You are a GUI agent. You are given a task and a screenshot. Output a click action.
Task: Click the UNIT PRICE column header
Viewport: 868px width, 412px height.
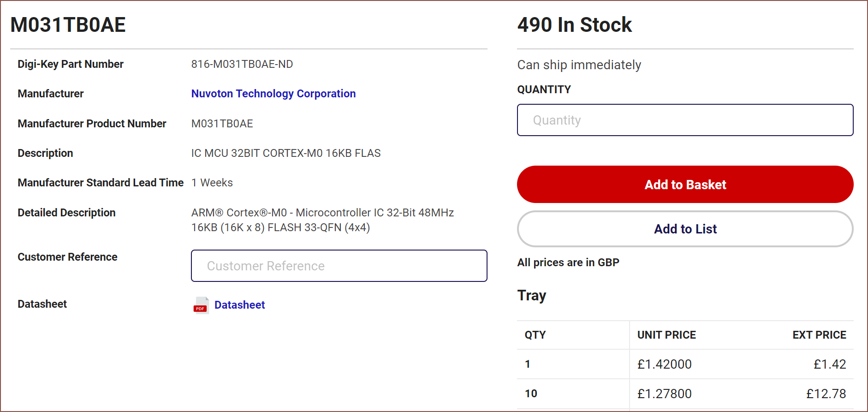tap(666, 335)
